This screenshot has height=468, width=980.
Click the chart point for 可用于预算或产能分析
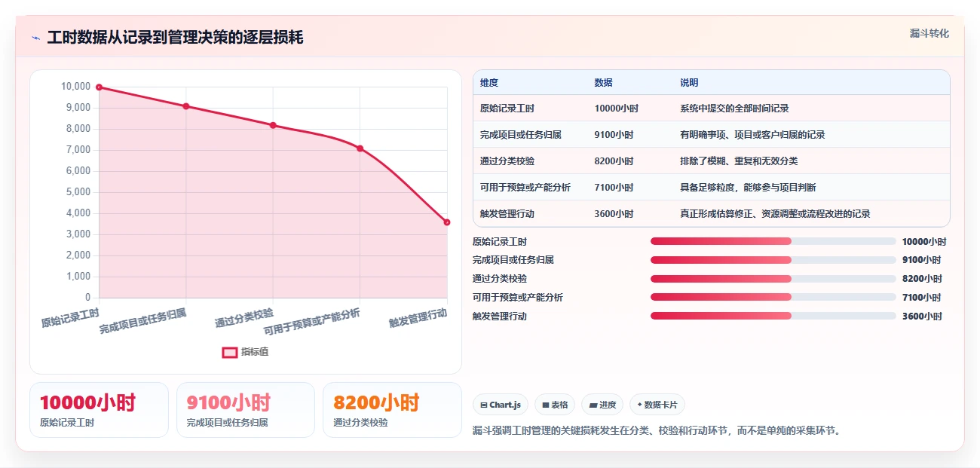pyautogui.click(x=360, y=148)
